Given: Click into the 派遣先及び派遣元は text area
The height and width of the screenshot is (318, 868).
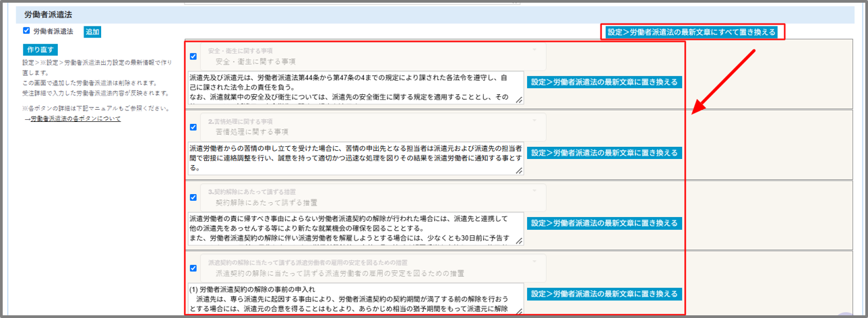Looking at the screenshot, I should 355,88.
